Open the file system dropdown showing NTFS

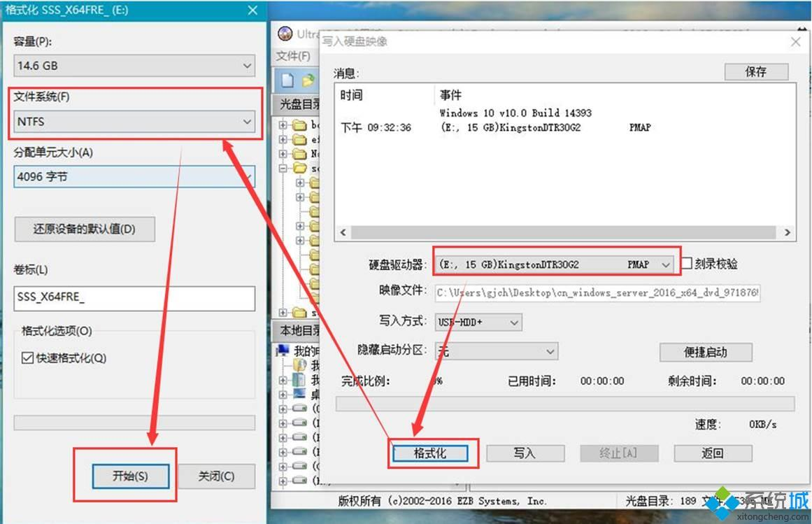click(134, 121)
